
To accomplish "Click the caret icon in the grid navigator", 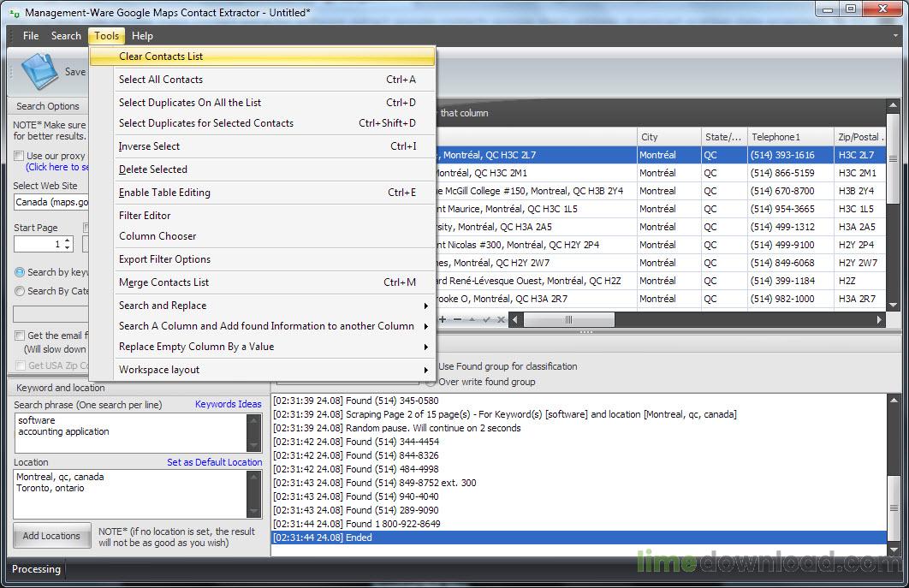I will coord(472,319).
